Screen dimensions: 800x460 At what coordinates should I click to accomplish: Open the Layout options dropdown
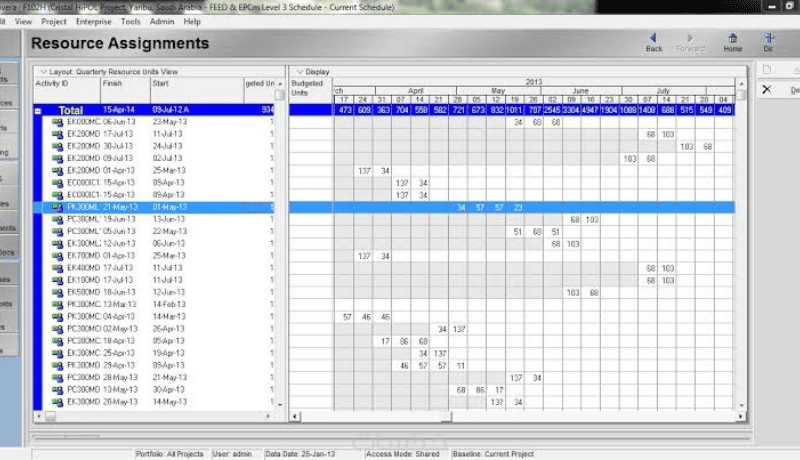[43, 72]
